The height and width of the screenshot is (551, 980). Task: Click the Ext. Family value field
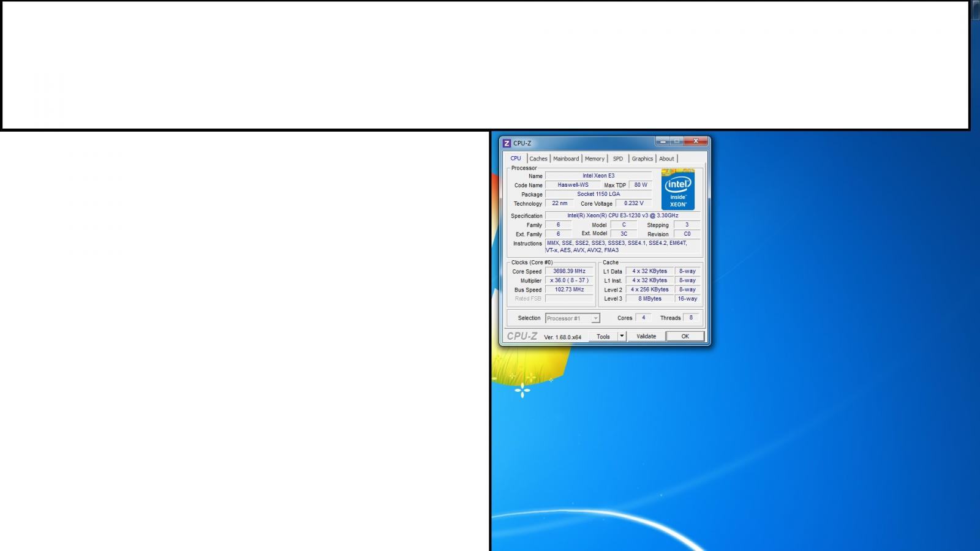coord(558,234)
